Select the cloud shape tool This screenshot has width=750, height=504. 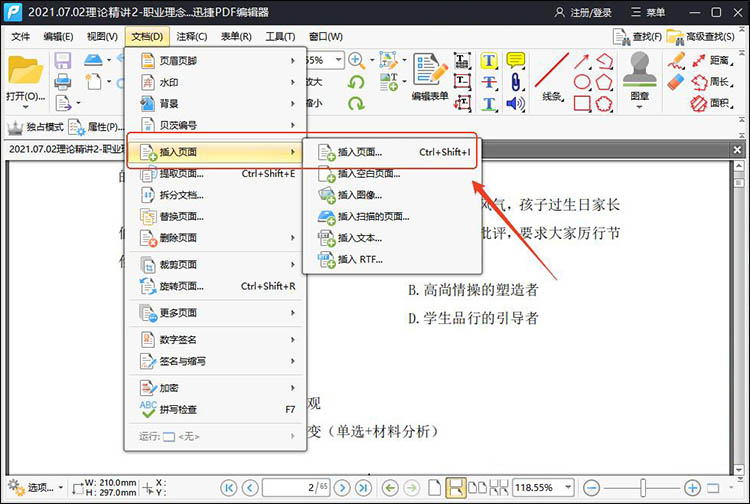(x=604, y=103)
